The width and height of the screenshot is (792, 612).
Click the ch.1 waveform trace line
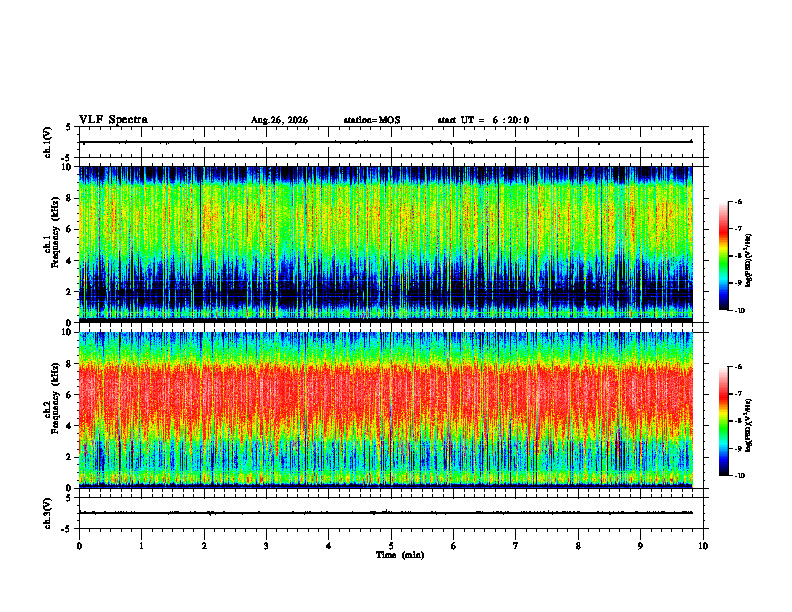[x=388, y=142]
